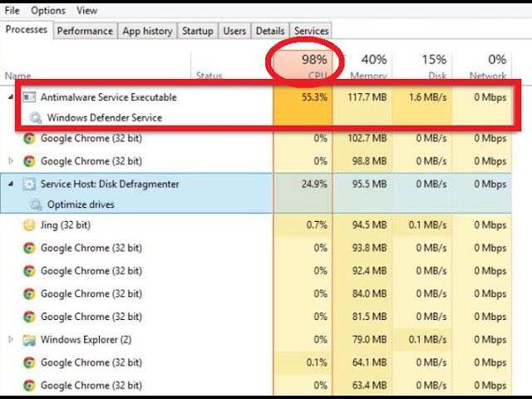Collapse the Antimalware Service Executable group
The width and height of the screenshot is (532, 399).
coord(11,97)
